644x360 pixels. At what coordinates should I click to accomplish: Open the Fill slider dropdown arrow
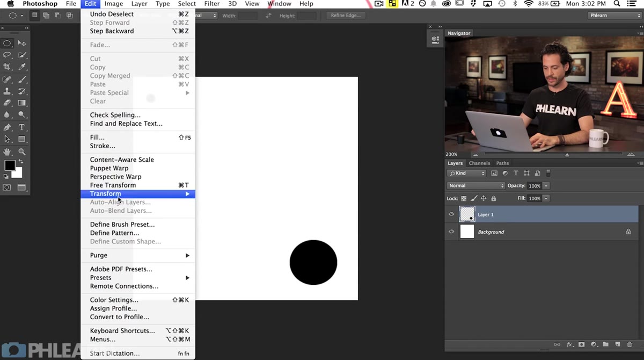(x=546, y=198)
